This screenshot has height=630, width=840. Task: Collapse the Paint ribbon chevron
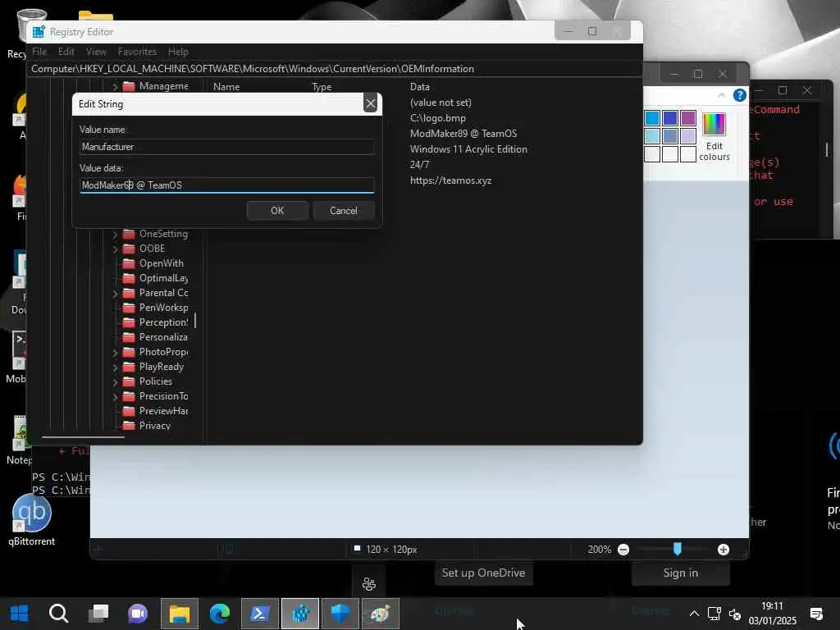(722, 95)
